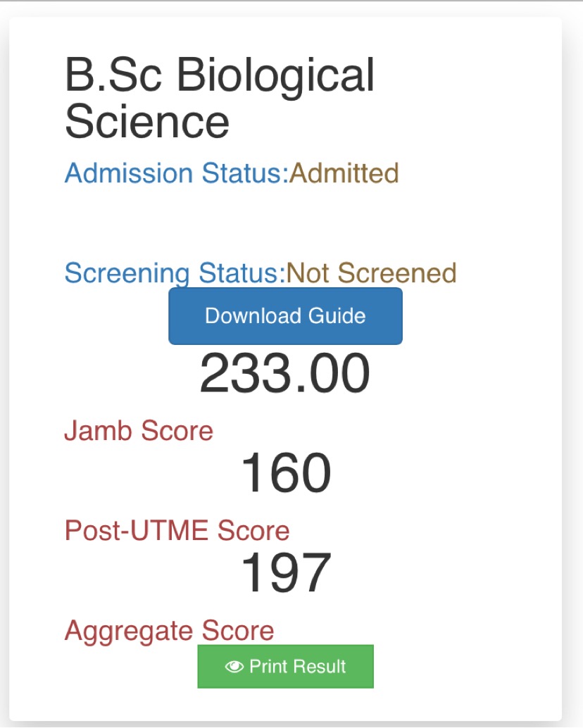Click the gray page margin right of card
The height and width of the screenshot is (728, 583).
573,352
